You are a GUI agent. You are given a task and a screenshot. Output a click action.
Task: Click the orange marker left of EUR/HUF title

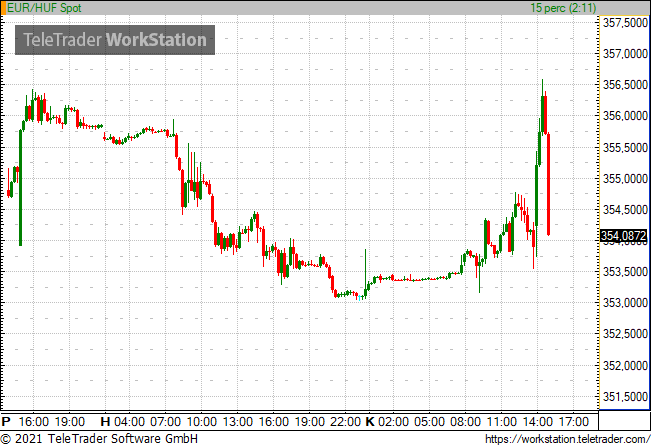click(x=4, y=7)
